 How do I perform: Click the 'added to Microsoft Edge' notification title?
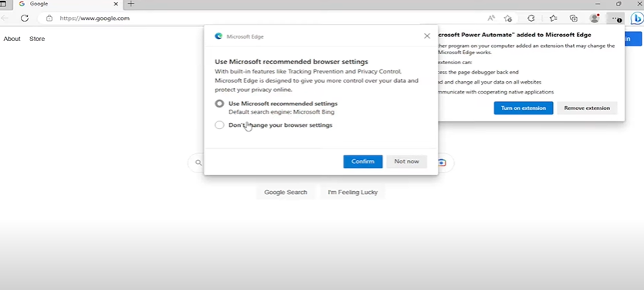coord(515,35)
